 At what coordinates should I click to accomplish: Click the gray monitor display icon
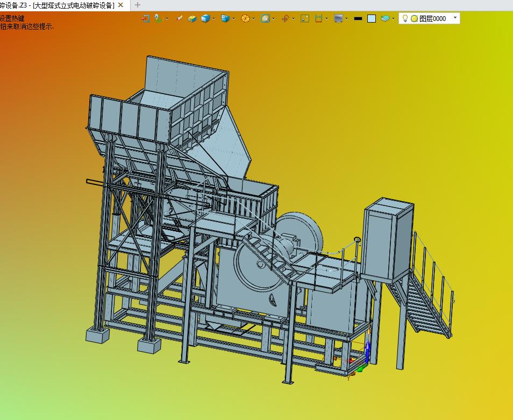338,19
